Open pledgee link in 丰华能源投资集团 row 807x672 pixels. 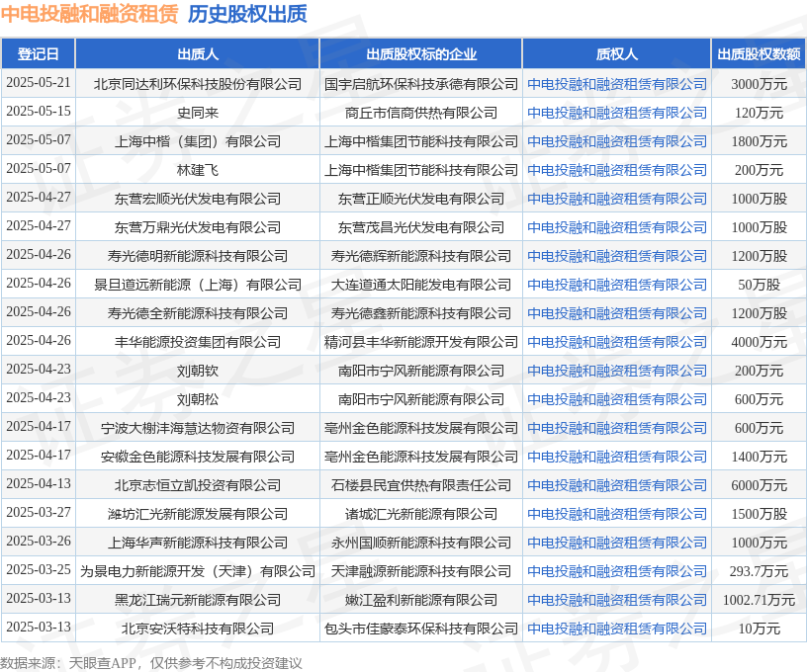coord(616,342)
